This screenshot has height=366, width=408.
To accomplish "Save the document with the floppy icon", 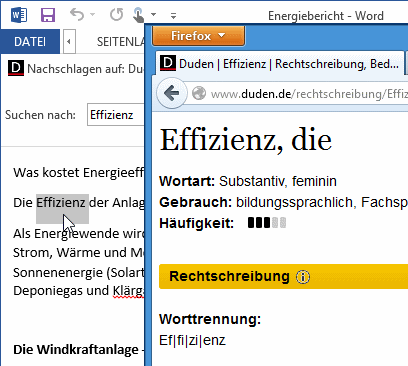I will pyautogui.click(x=48, y=15).
